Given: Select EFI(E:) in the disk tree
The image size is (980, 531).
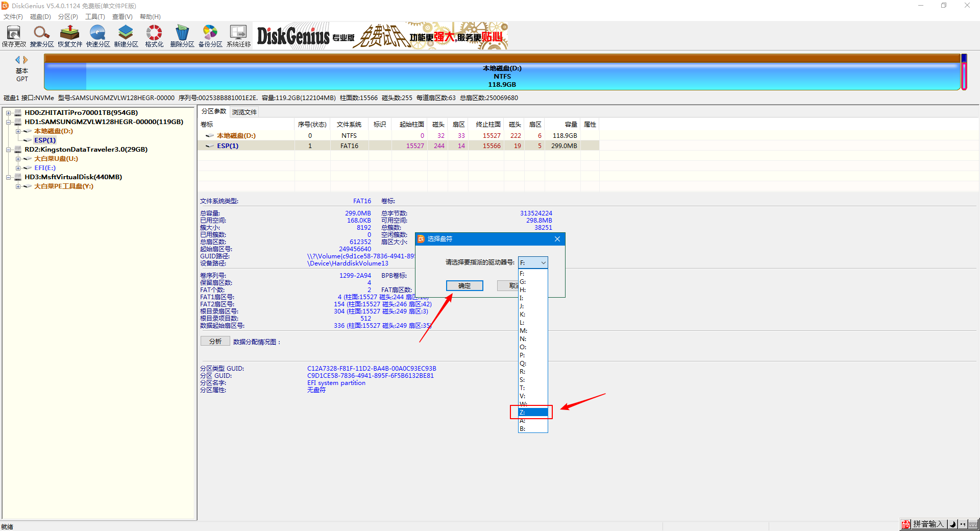Looking at the screenshot, I should tap(45, 168).
